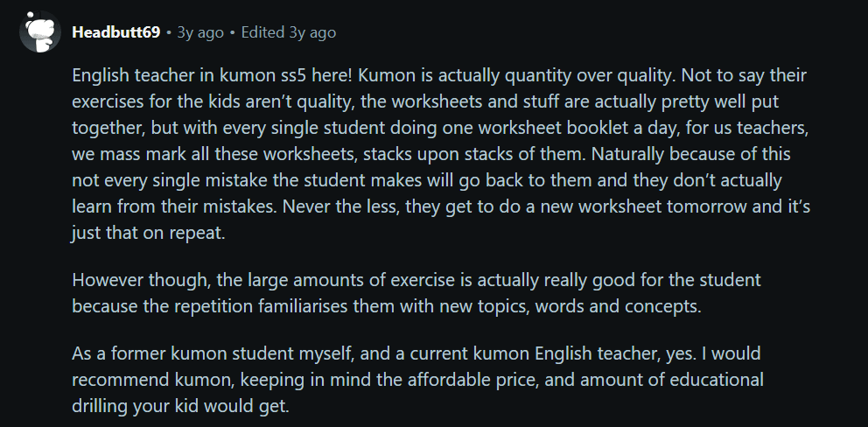Click the paragraph starting 'As a former kumon student'
The width and height of the screenshot is (868, 427).
click(418, 381)
